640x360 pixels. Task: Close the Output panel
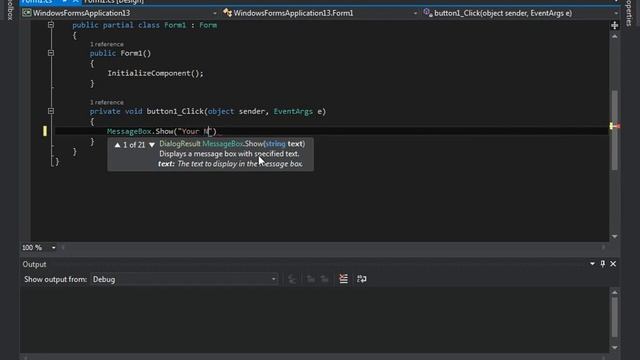pyautogui.click(x=613, y=264)
